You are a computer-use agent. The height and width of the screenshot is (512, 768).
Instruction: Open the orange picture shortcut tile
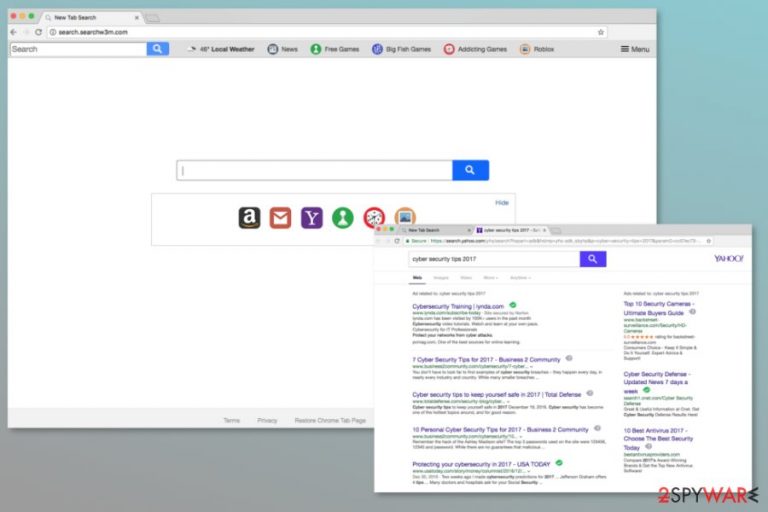(405, 217)
